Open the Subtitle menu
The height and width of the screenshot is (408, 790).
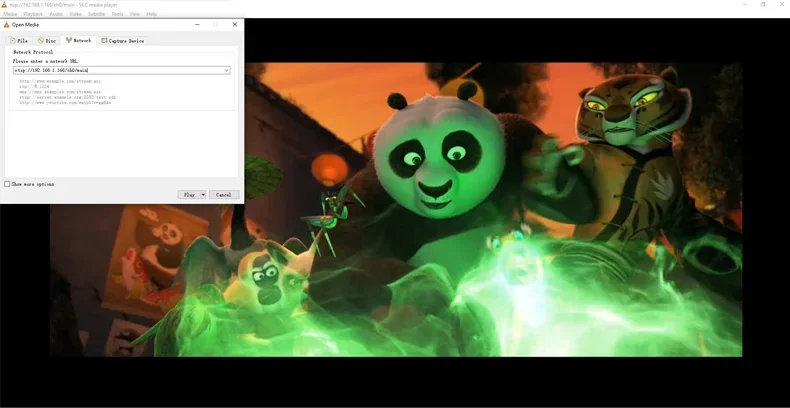[x=96, y=14]
